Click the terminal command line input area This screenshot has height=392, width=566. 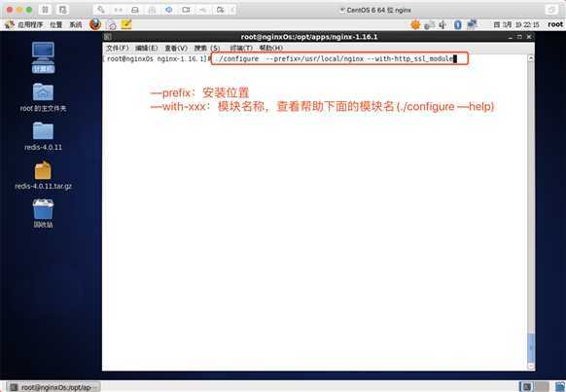tap(339, 58)
